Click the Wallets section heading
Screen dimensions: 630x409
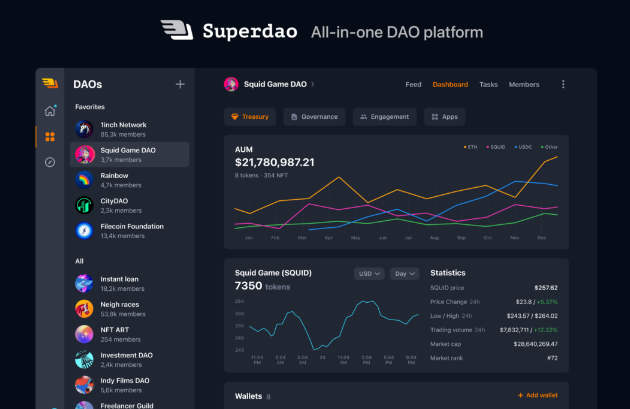(248, 396)
